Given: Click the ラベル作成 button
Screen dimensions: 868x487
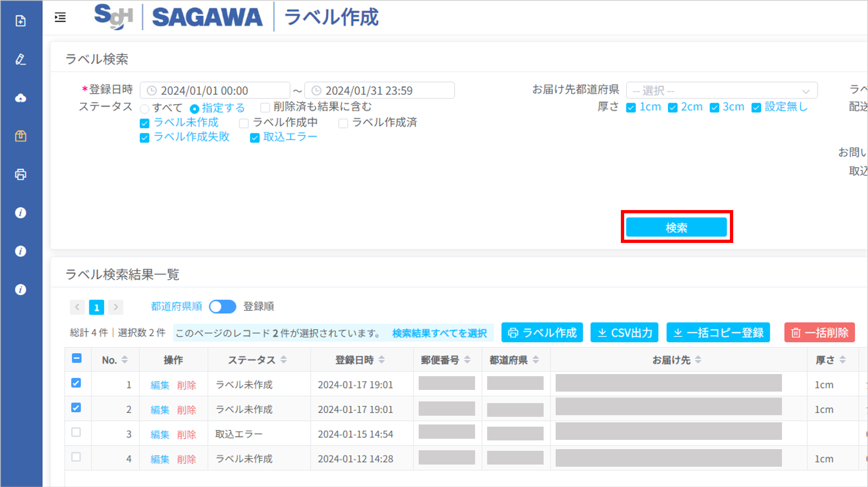Looking at the screenshot, I should 542,333.
